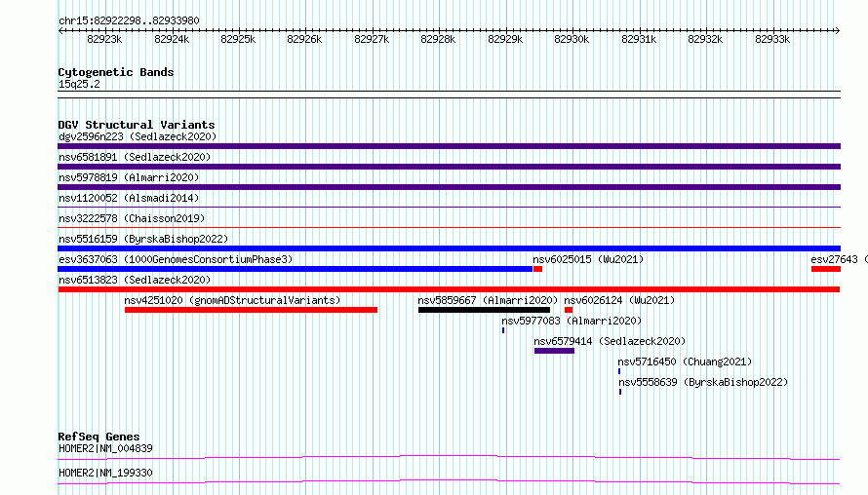868x495 pixels.
Task: Click the red bar under esv27643
Action: 826,269
